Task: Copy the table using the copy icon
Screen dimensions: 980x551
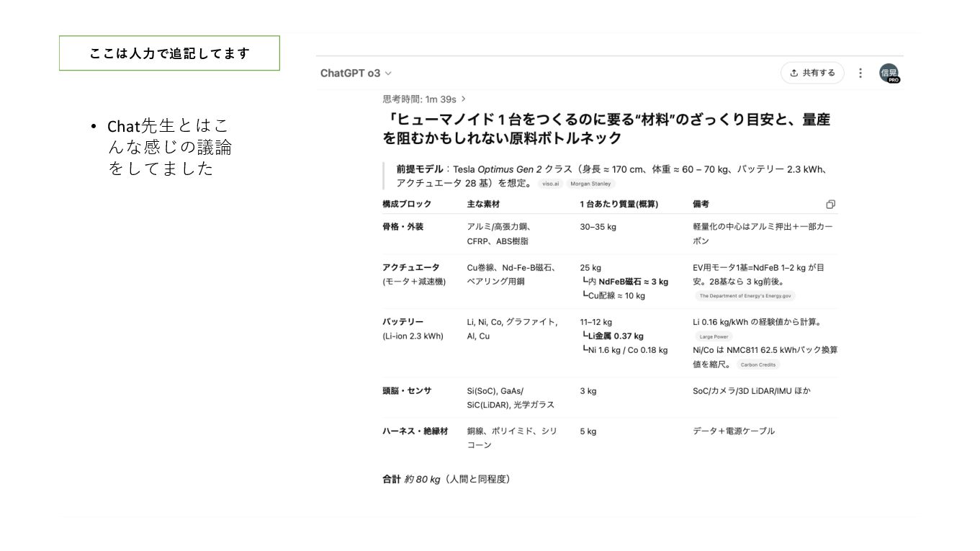Action: (x=831, y=205)
